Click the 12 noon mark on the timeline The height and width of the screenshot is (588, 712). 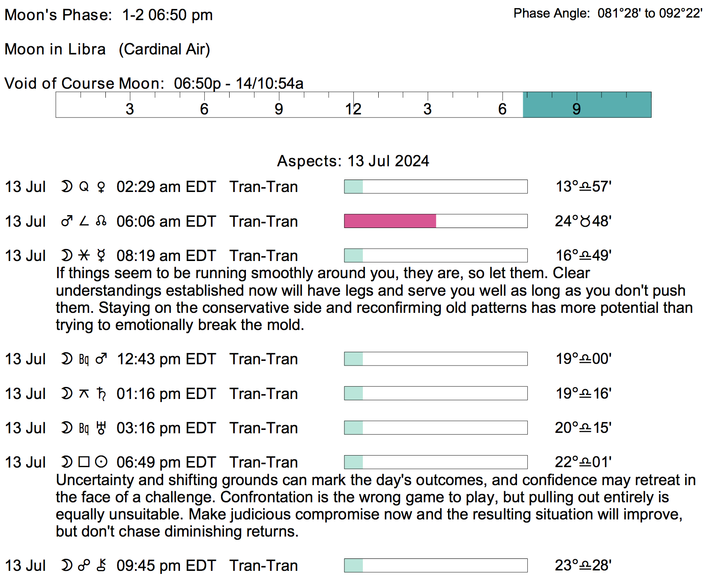353,108
